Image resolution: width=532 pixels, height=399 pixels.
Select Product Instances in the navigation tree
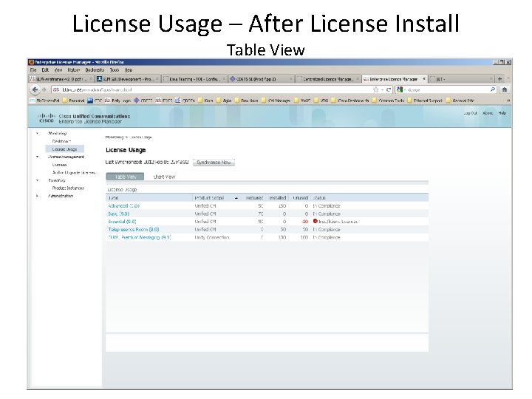pyautogui.click(x=68, y=188)
